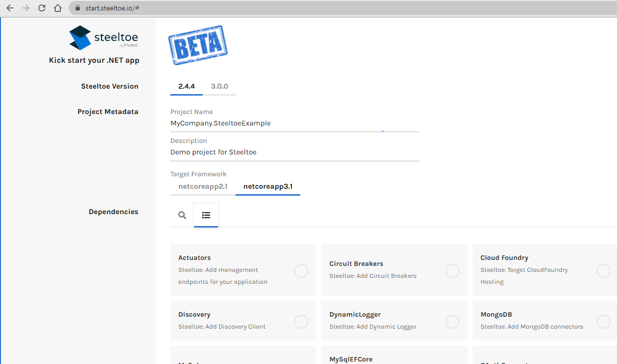Click the browser back arrow
This screenshot has width=617, height=364.
click(x=10, y=8)
